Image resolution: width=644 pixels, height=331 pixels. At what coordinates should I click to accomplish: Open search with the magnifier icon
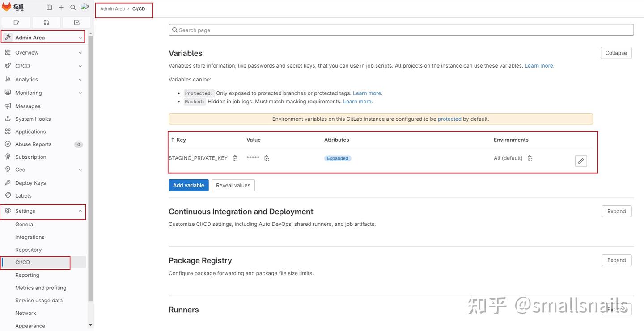[x=73, y=8]
